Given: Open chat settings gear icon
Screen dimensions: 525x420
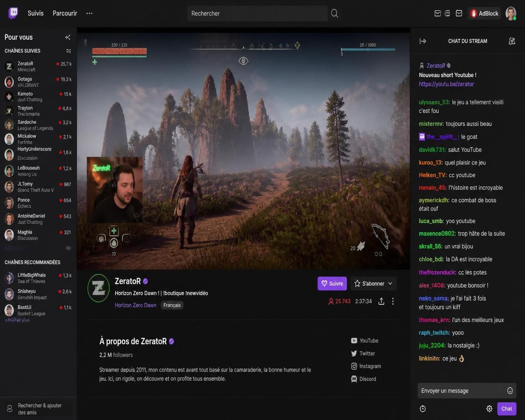Looking at the screenshot, I should pyautogui.click(x=489, y=409).
